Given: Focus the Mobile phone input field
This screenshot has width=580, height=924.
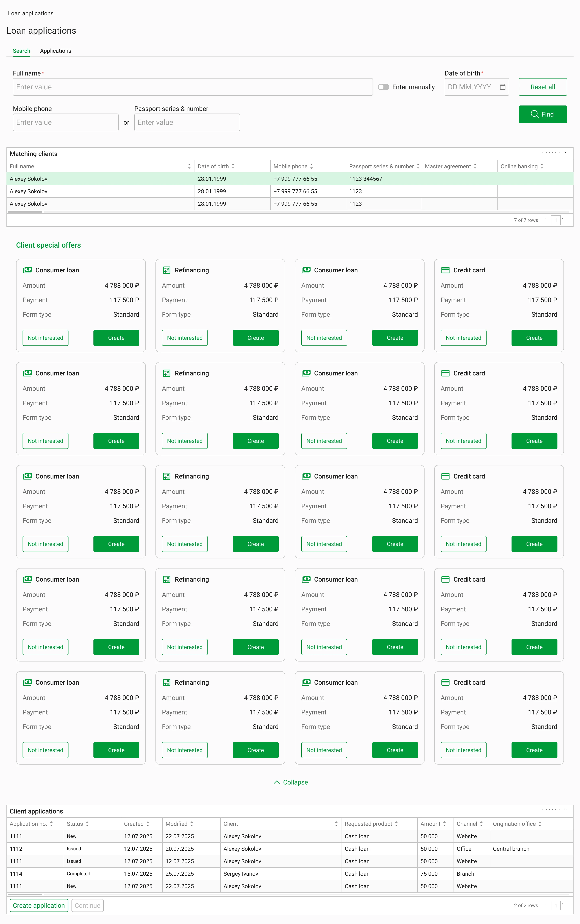Looking at the screenshot, I should [66, 122].
